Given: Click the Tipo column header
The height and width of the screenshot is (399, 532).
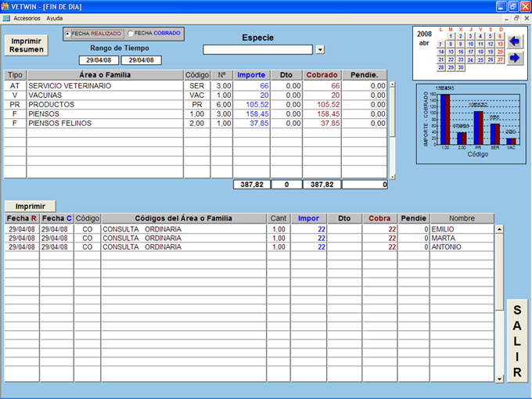Looking at the screenshot, I should click(x=16, y=75).
